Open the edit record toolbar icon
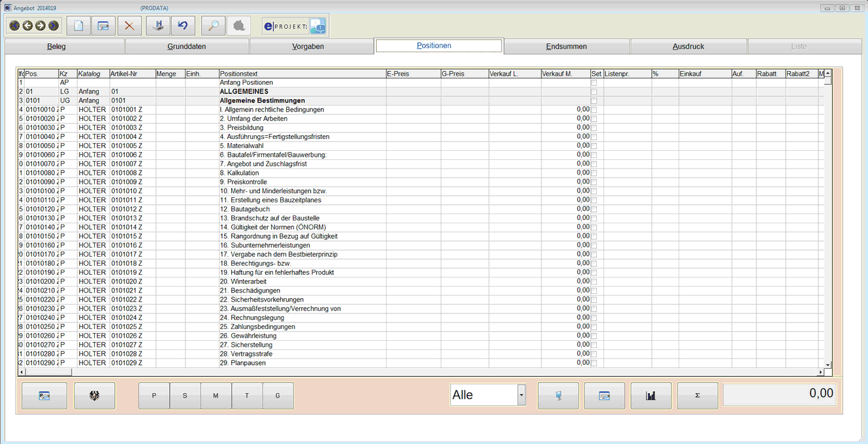Image resolution: width=868 pixels, height=444 pixels. [103, 25]
